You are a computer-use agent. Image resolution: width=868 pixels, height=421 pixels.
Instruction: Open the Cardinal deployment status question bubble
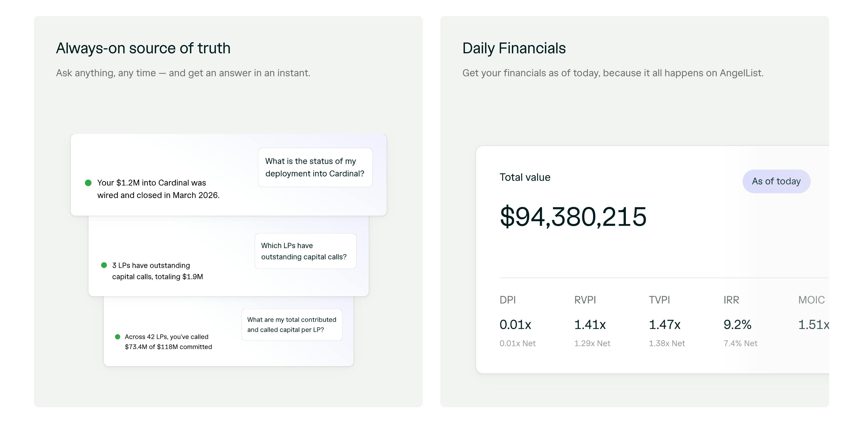(315, 167)
